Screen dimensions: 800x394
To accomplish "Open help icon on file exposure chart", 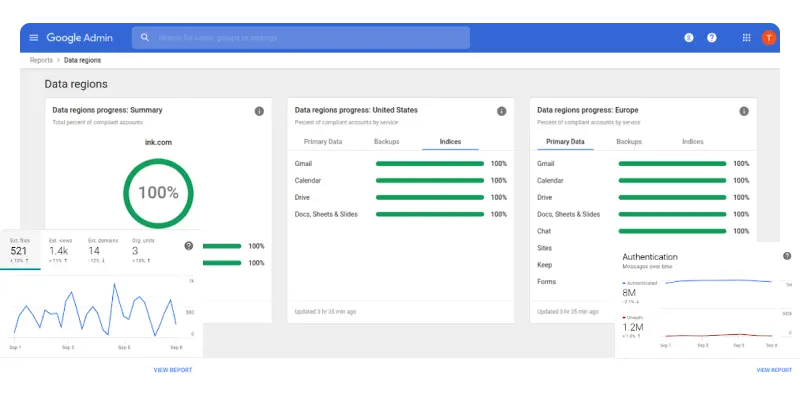I will click(x=189, y=245).
